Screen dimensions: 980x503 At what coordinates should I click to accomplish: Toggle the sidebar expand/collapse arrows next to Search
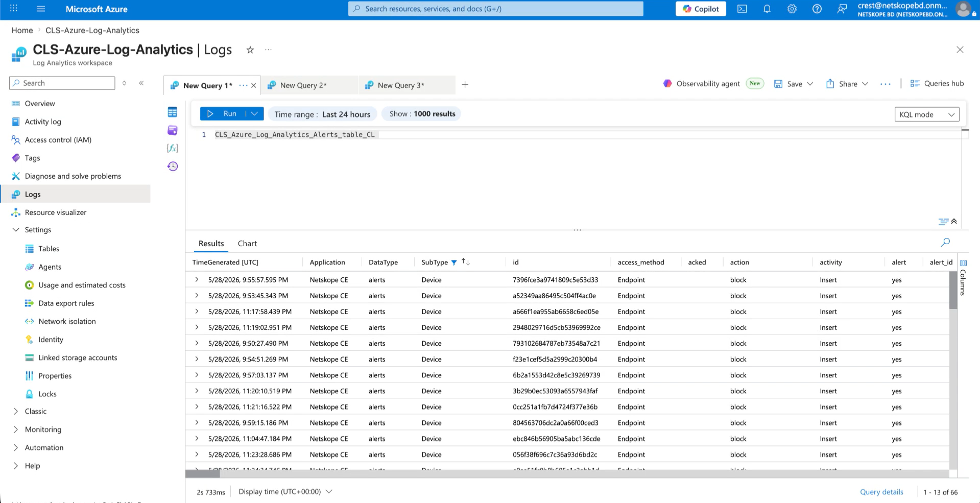click(x=124, y=83)
